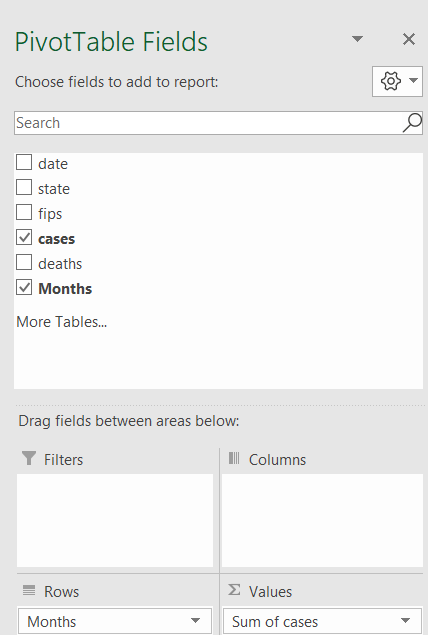Click the Columns area icon
Image resolution: width=428 pixels, height=635 pixels.
234,458
